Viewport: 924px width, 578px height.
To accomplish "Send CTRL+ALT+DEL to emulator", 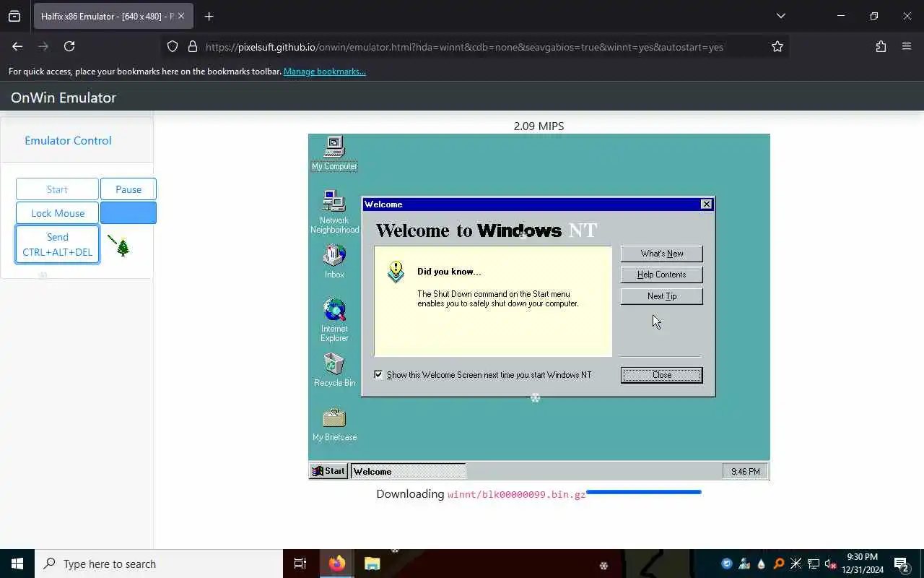I will 57,244.
